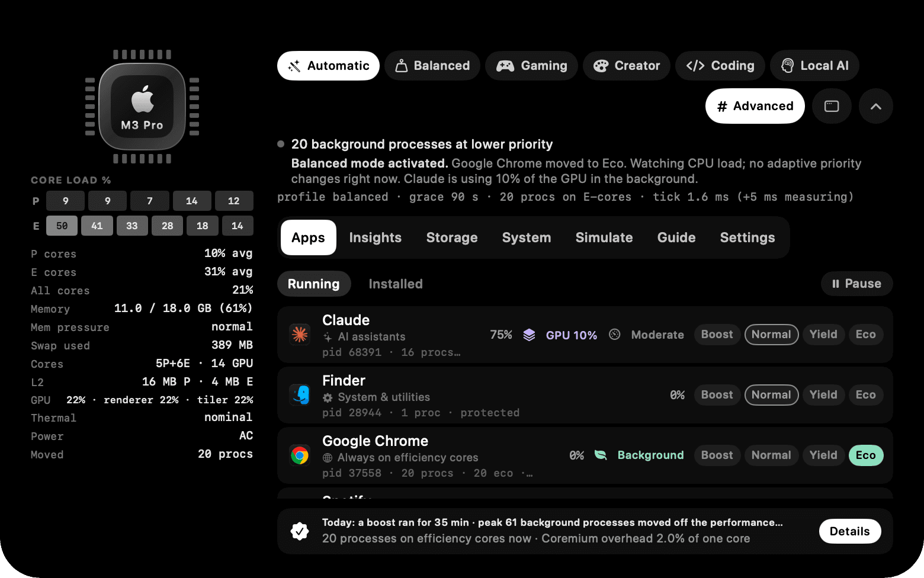Click the Thermal 'nominal' status
This screenshot has height=578, width=924.
pos(229,418)
